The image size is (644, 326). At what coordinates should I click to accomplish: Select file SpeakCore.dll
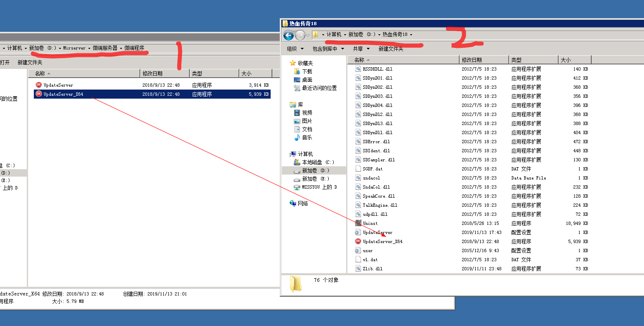point(379,196)
